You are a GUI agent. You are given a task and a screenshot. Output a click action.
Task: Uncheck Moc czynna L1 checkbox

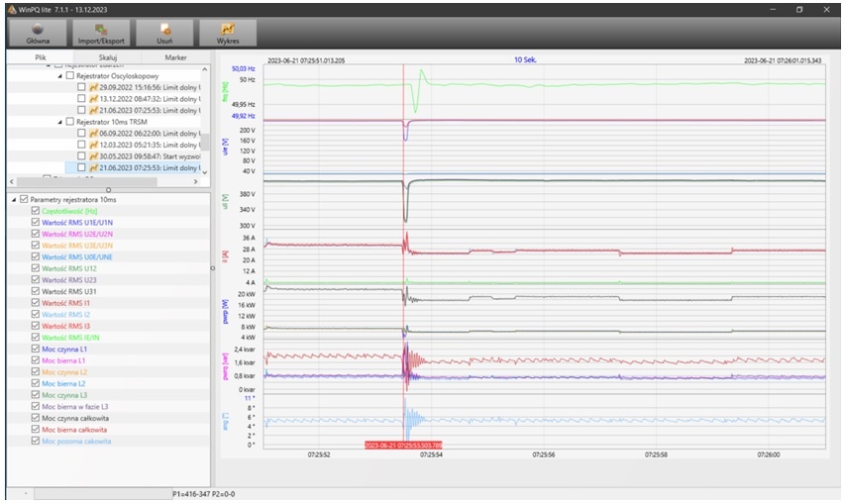pyautogui.click(x=36, y=349)
